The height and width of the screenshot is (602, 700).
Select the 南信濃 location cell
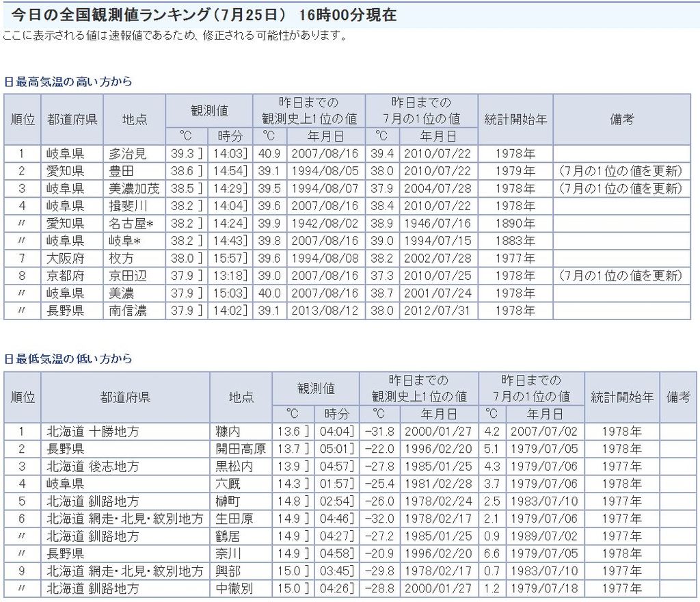(127, 311)
